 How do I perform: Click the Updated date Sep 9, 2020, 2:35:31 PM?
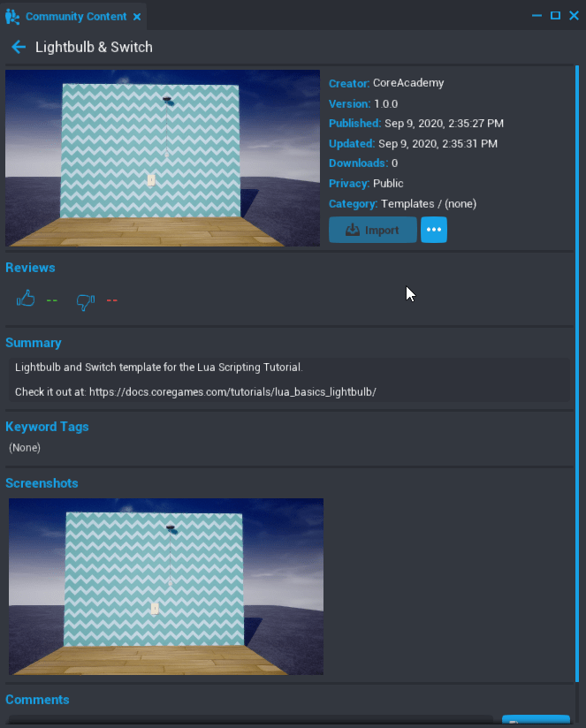click(438, 144)
